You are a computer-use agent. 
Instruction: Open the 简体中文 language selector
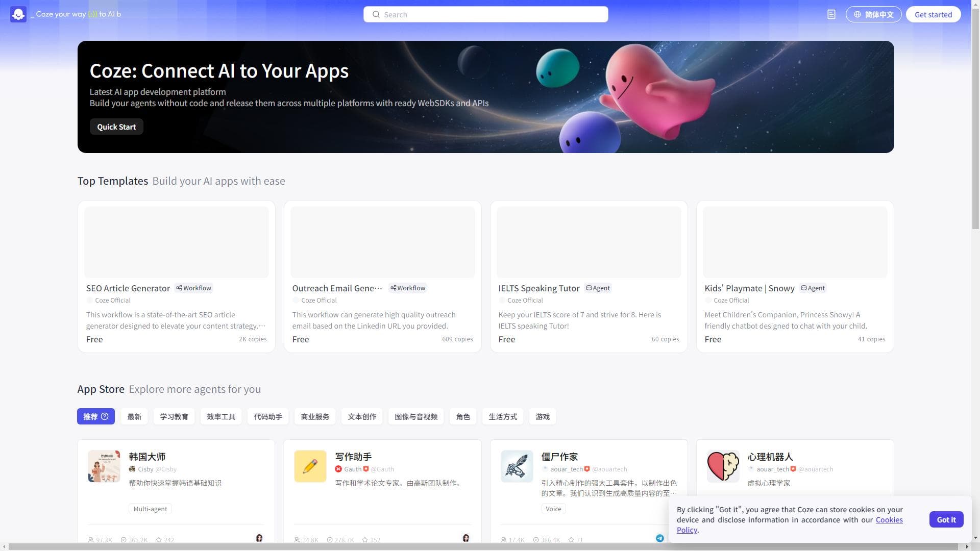click(x=873, y=14)
